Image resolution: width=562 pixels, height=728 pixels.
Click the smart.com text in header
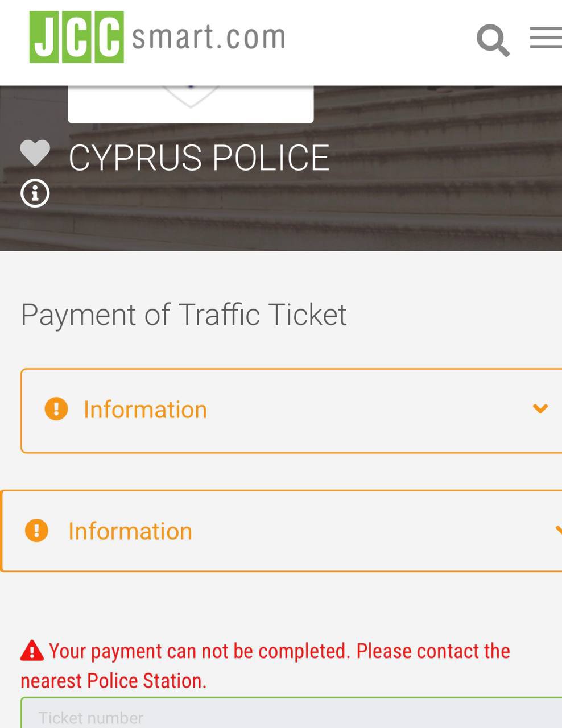208,38
